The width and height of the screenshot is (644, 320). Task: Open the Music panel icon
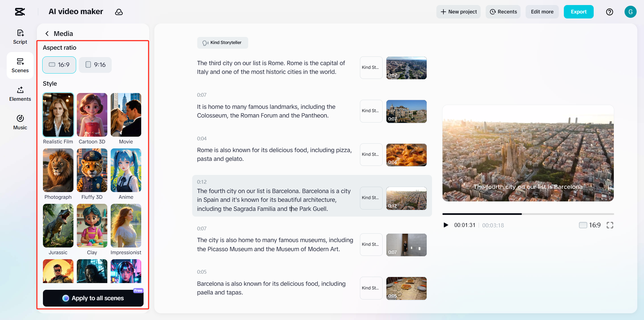tap(20, 122)
